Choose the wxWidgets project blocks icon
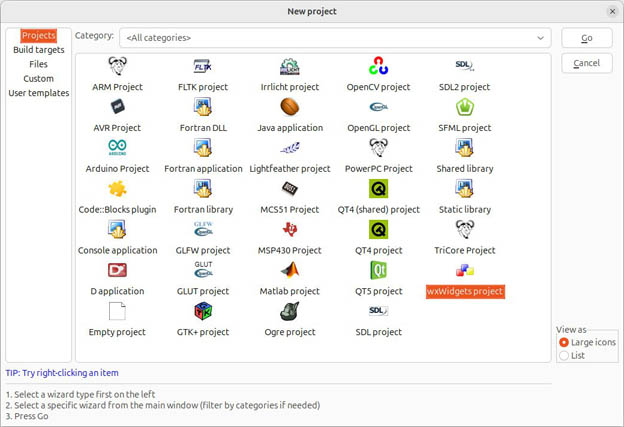This screenshot has height=427, width=624. click(465, 271)
